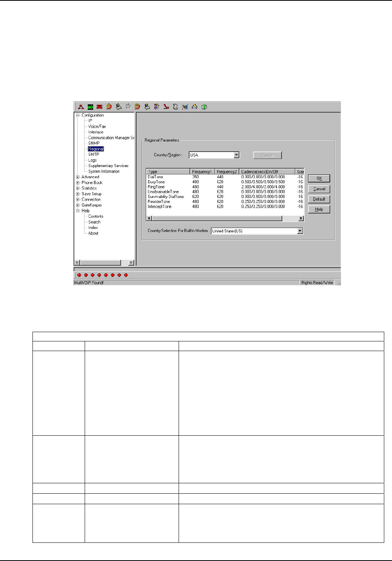Select the ReorderTone row

tap(225, 202)
